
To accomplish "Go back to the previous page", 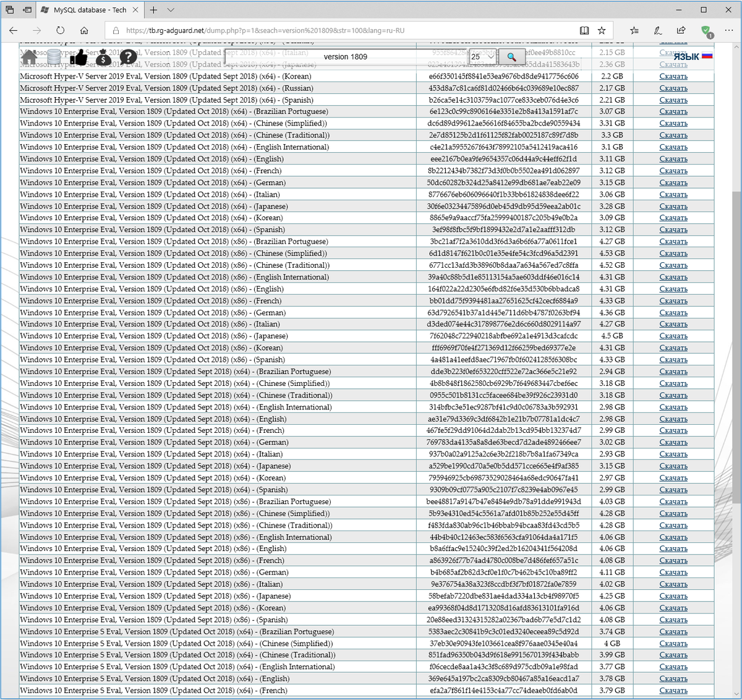I will click(x=13, y=30).
